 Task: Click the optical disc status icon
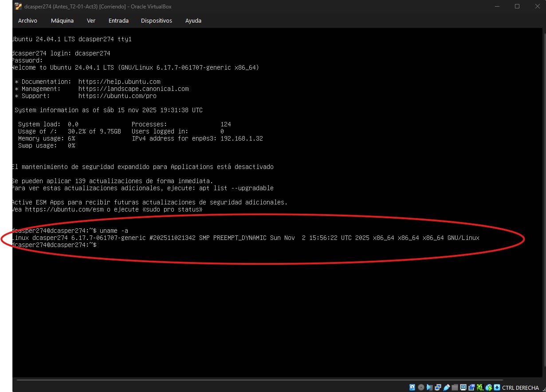click(x=421, y=387)
